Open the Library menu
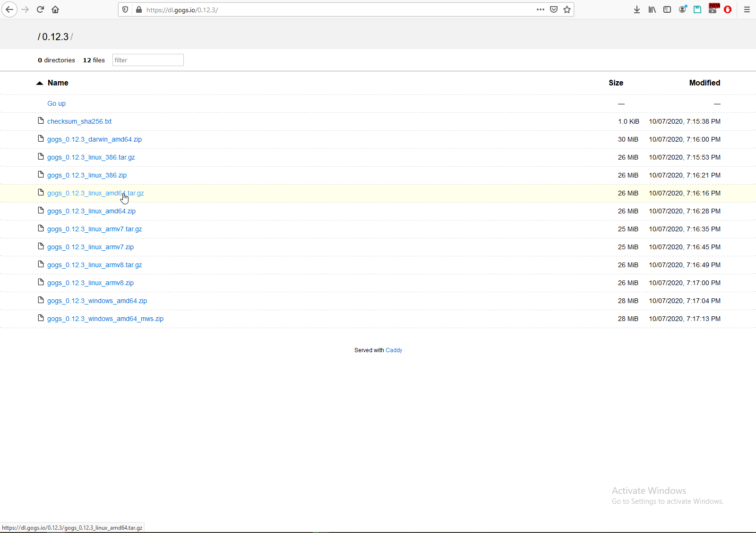756x533 pixels. [x=652, y=9]
